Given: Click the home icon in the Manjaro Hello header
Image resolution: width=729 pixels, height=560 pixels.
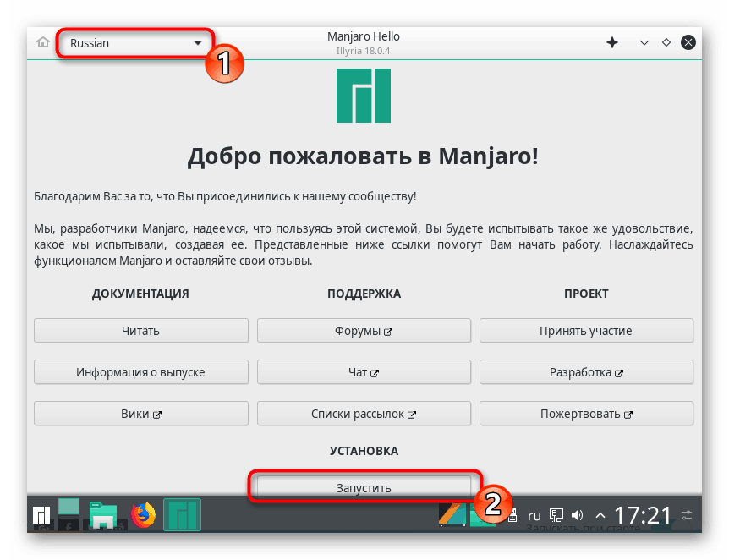Looking at the screenshot, I should pos(41,41).
